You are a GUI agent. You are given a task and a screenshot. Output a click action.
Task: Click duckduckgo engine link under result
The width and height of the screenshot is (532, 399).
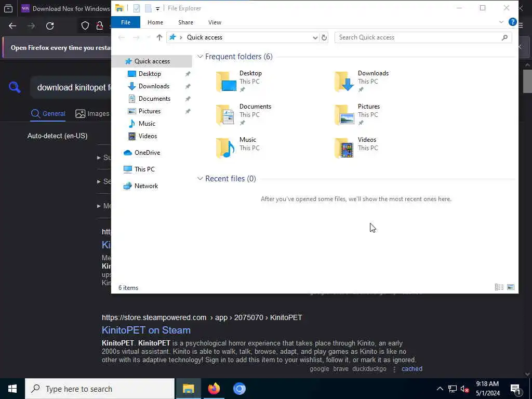[x=369, y=369]
